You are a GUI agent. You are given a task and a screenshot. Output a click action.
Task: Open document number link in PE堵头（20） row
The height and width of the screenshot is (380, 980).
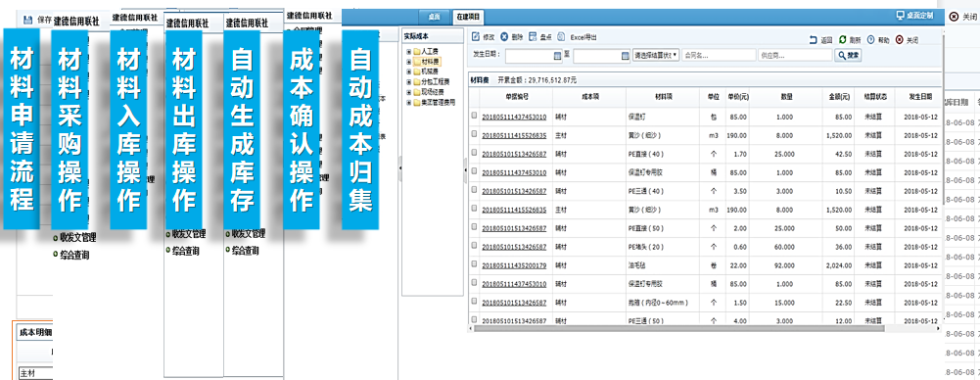514,247
